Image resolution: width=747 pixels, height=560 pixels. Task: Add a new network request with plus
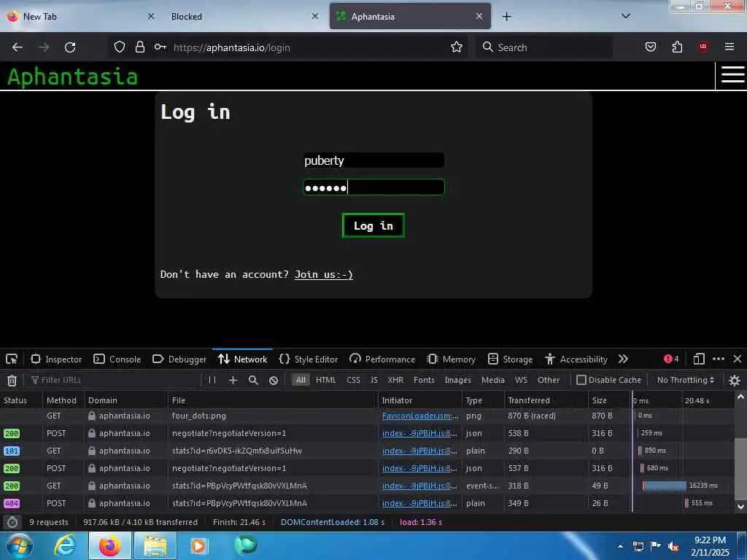coord(233,380)
